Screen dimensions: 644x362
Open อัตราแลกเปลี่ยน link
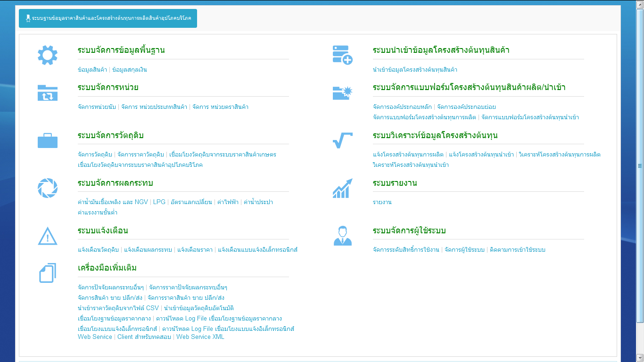[x=191, y=202]
